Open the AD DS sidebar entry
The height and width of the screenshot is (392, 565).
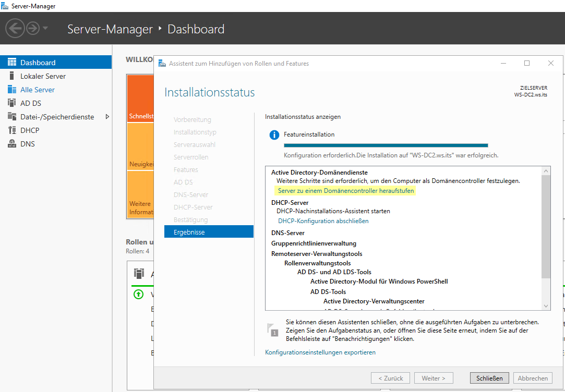[56, 103]
